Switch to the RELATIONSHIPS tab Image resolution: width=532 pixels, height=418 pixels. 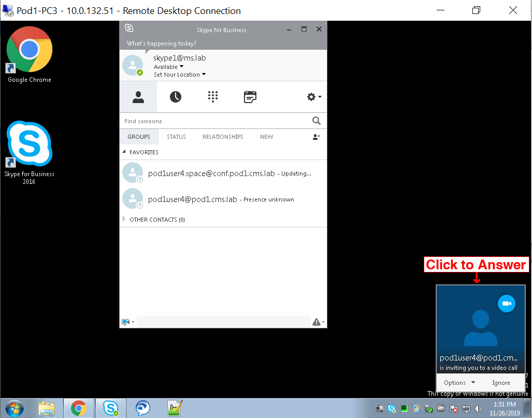coord(223,137)
